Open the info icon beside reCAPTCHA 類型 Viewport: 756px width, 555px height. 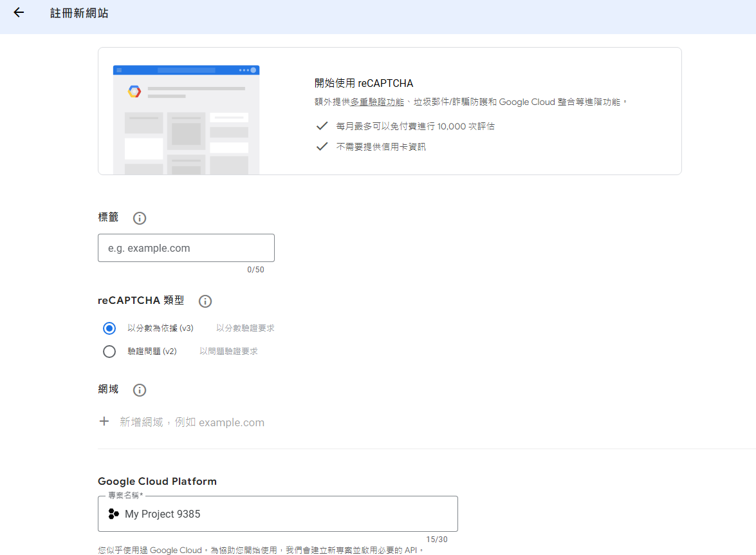coord(205,301)
